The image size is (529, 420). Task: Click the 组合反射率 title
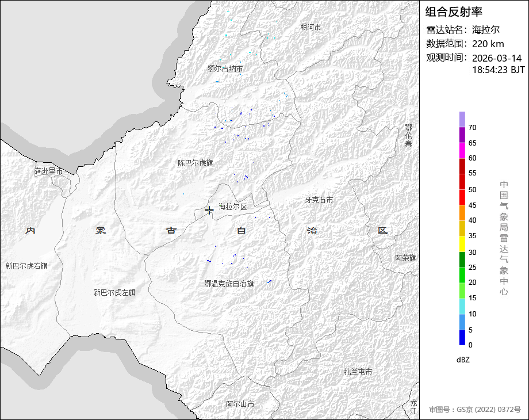point(454,12)
